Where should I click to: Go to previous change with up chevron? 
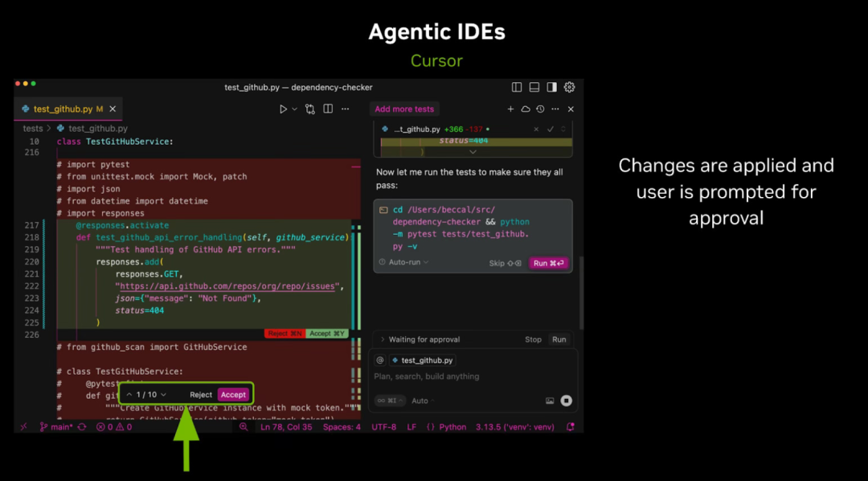pyautogui.click(x=129, y=395)
